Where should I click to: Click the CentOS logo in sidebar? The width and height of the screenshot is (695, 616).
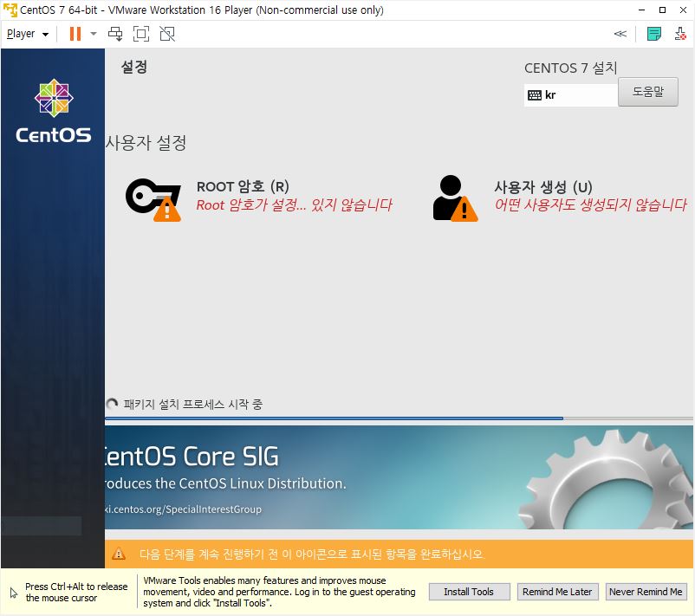(x=54, y=111)
